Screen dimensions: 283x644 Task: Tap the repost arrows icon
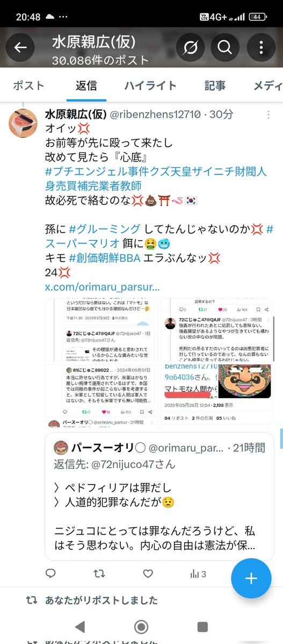[x=99, y=574]
